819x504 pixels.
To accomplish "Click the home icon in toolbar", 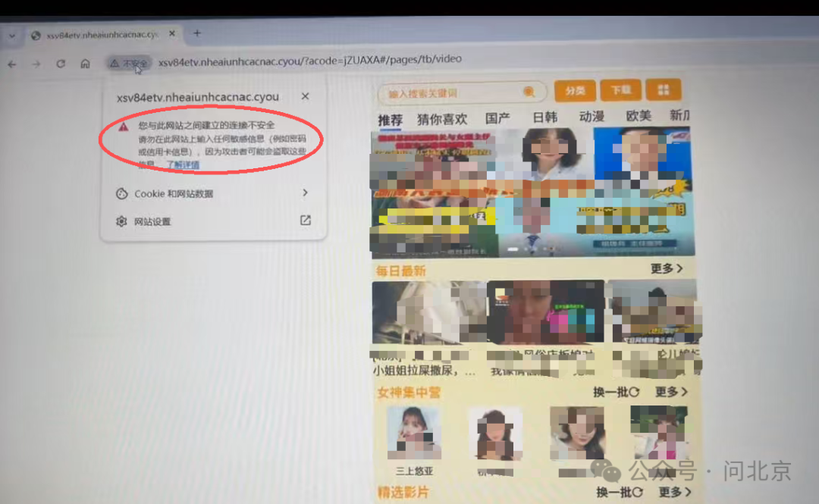I will (x=86, y=64).
